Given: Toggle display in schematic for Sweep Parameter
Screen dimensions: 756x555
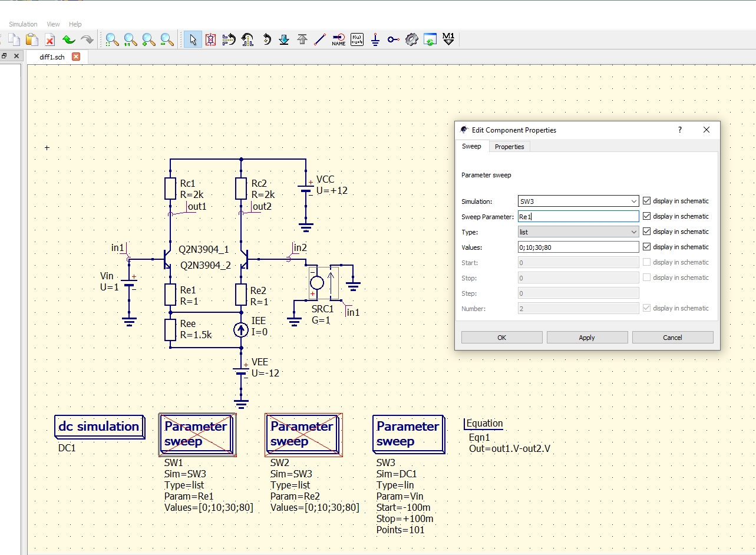Looking at the screenshot, I should click(647, 216).
